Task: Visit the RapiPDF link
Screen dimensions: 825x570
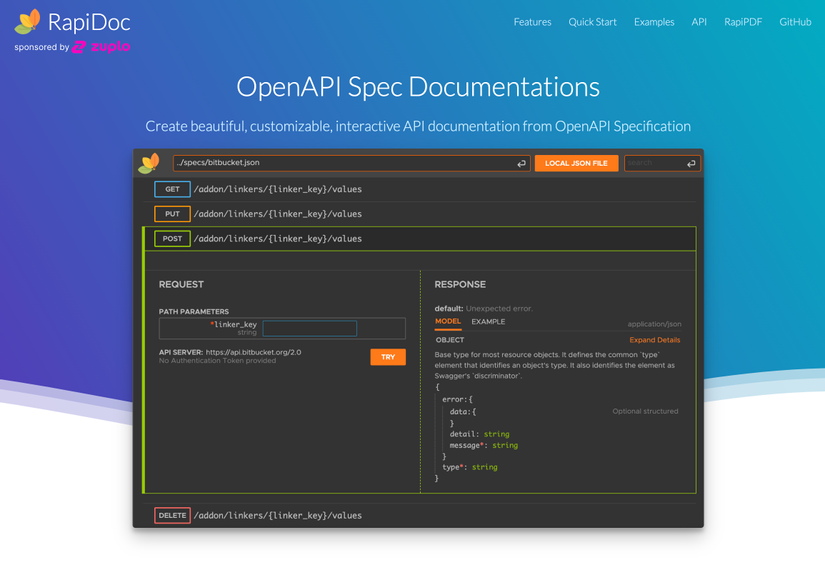Action: (x=743, y=22)
